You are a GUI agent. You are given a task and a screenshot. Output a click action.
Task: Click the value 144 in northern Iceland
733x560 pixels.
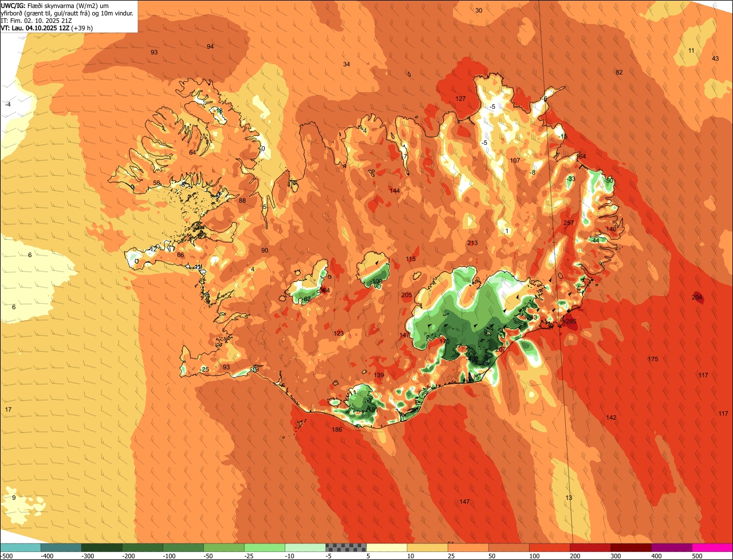coord(395,191)
